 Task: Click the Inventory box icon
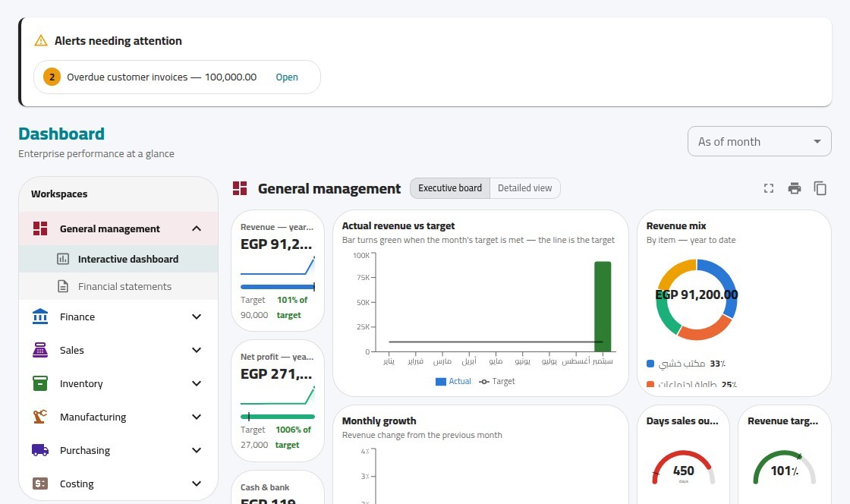[40, 383]
